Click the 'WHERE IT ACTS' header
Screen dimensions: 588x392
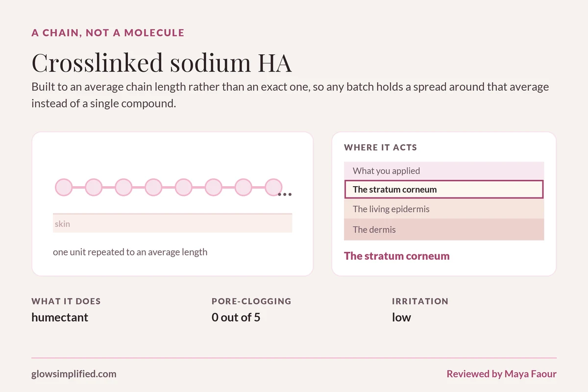tap(381, 147)
